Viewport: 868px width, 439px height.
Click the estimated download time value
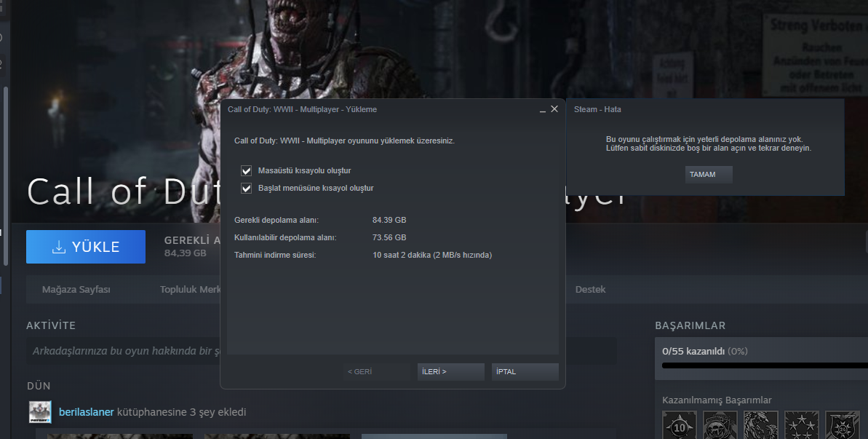(432, 256)
